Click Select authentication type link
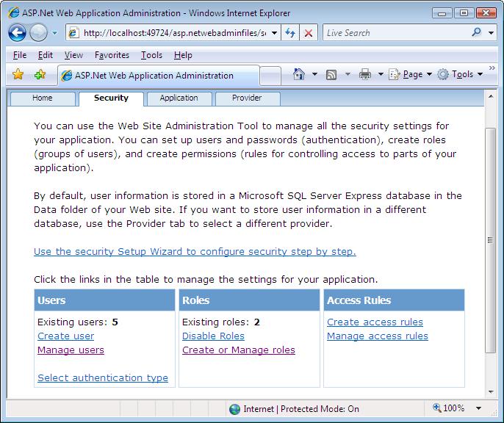This screenshot has height=423, width=504. coord(103,377)
